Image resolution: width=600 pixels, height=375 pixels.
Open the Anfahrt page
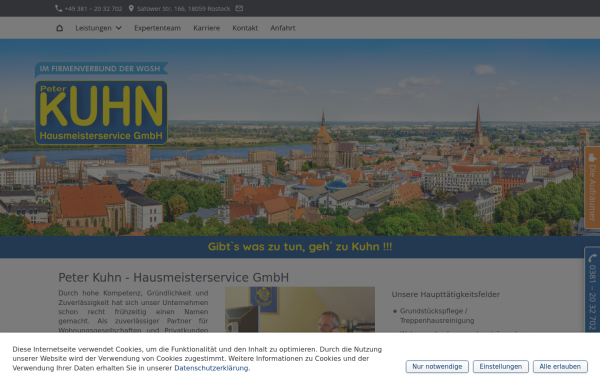tap(283, 28)
